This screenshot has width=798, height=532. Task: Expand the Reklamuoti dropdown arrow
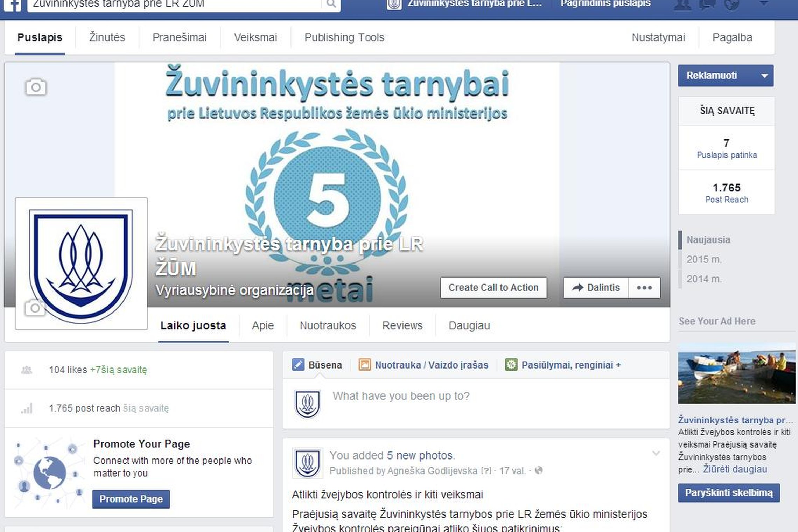(765, 76)
